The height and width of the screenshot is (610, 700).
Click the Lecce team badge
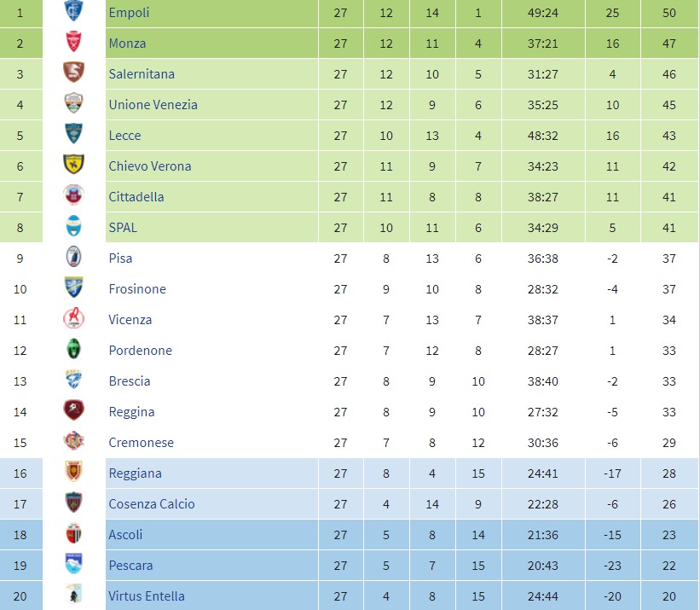[73, 136]
